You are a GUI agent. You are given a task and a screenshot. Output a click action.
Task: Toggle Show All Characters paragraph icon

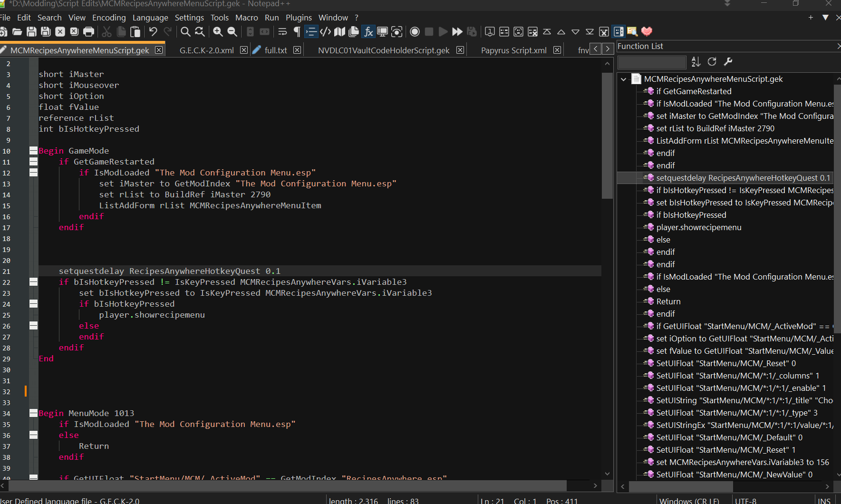[x=297, y=32]
